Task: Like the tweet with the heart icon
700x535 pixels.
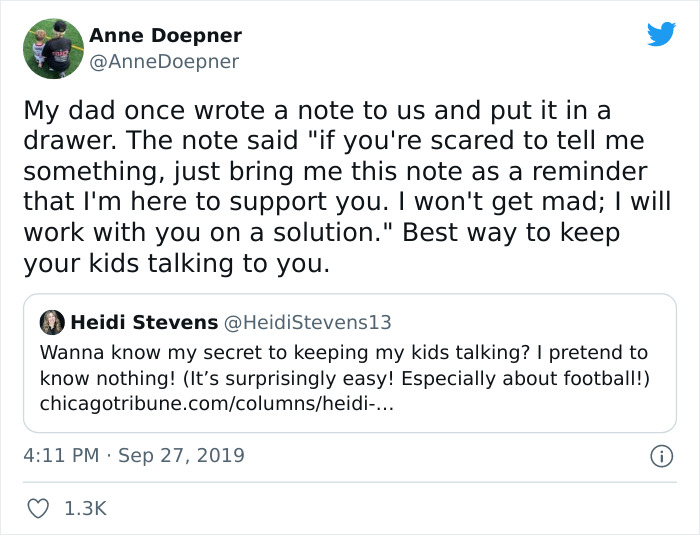Action: [37, 508]
